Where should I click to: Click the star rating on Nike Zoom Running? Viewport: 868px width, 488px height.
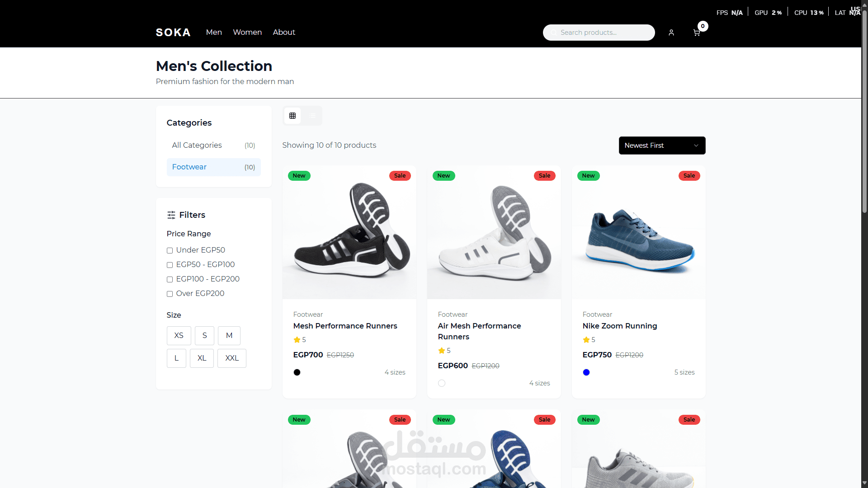(x=586, y=340)
